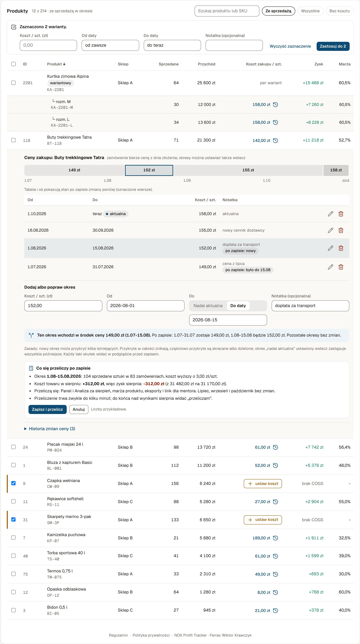Focus the Szukaj produktu lub SKU field
Screen dimensions: 360x644
(x=227, y=11)
